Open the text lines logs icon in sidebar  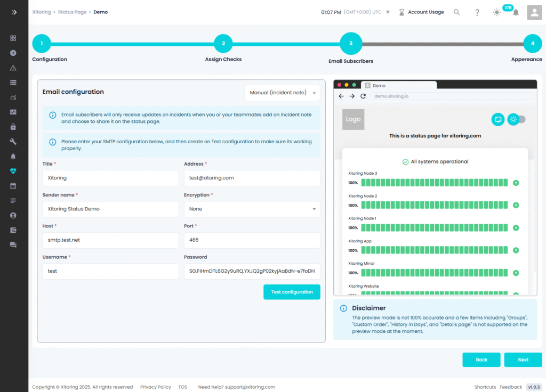point(13,201)
